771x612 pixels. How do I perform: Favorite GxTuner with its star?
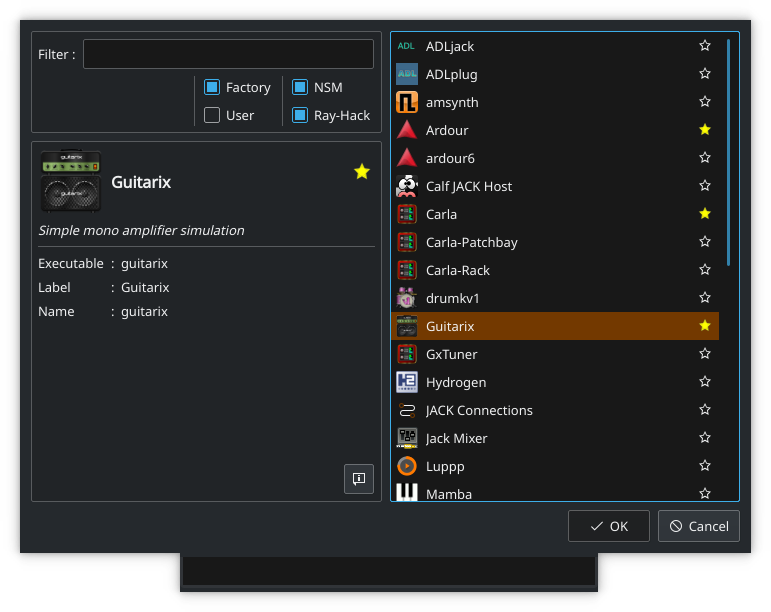click(x=705, y=354)
